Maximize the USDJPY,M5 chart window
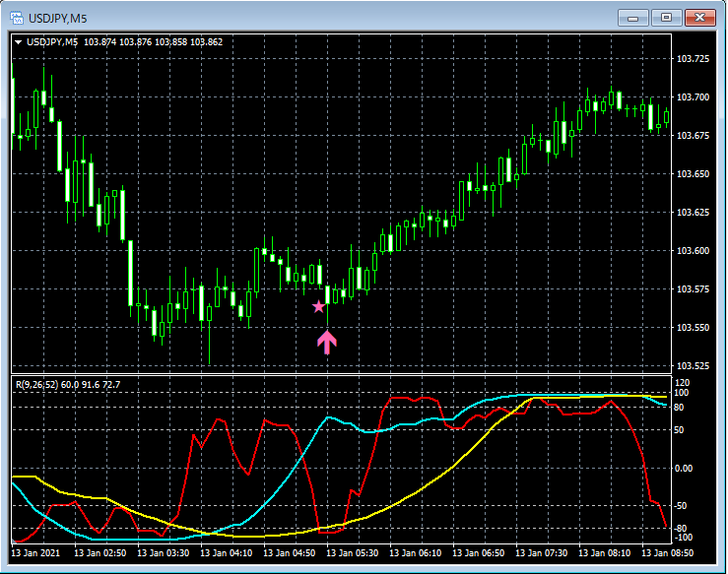 click(x=666, y=17)
